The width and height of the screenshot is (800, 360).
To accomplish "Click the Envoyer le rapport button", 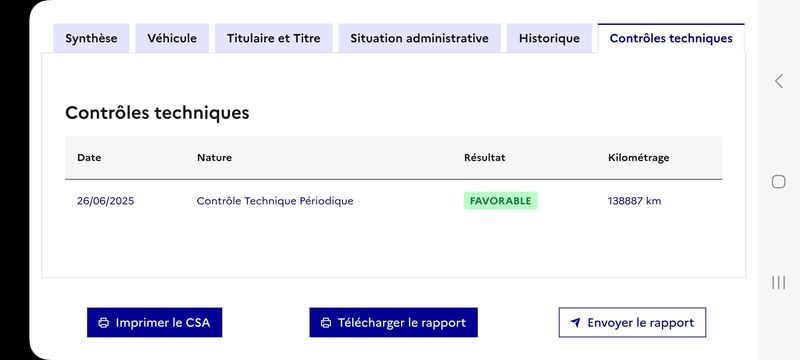I will coord(632,322).
